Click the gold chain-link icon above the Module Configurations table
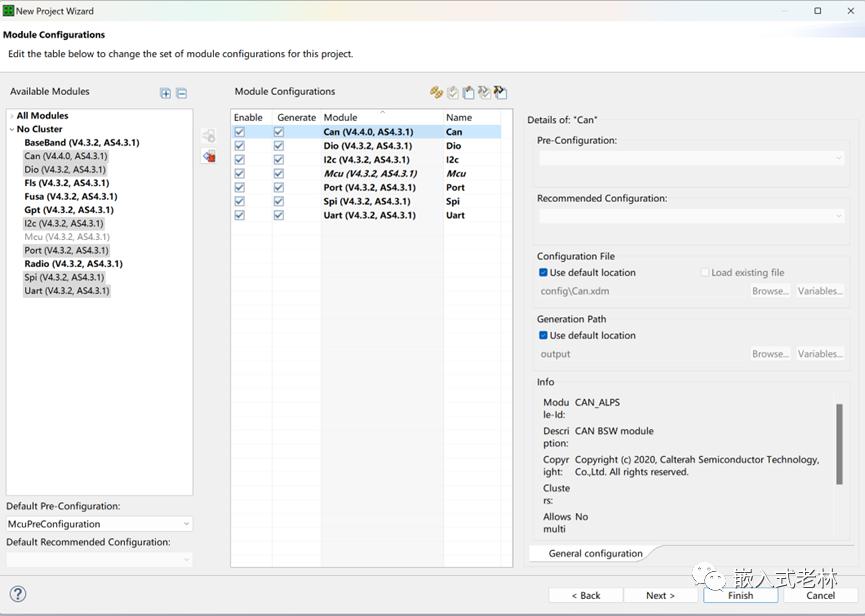Screen dimensions: 865x616 click(436, 93)
